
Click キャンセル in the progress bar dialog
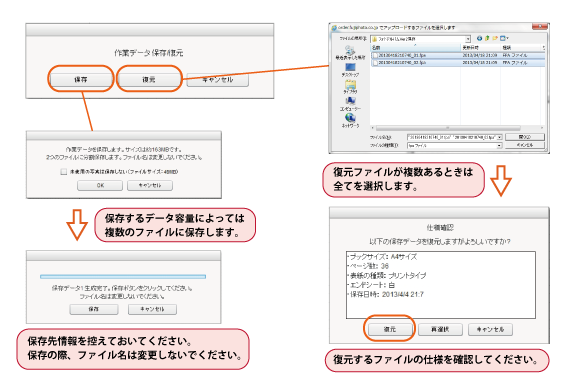pos(152,309)
